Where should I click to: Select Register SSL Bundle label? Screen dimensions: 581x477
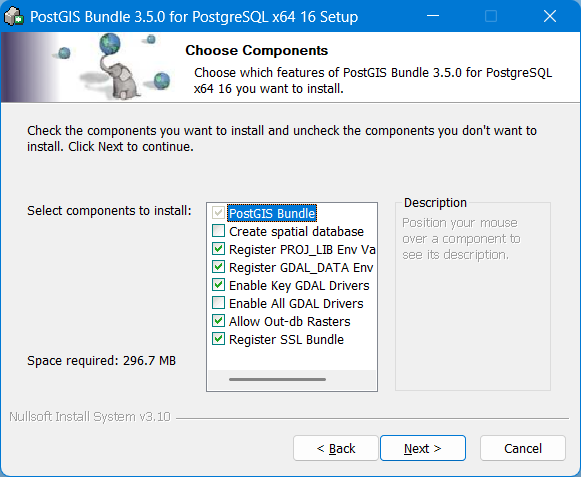tap(286, 339)
